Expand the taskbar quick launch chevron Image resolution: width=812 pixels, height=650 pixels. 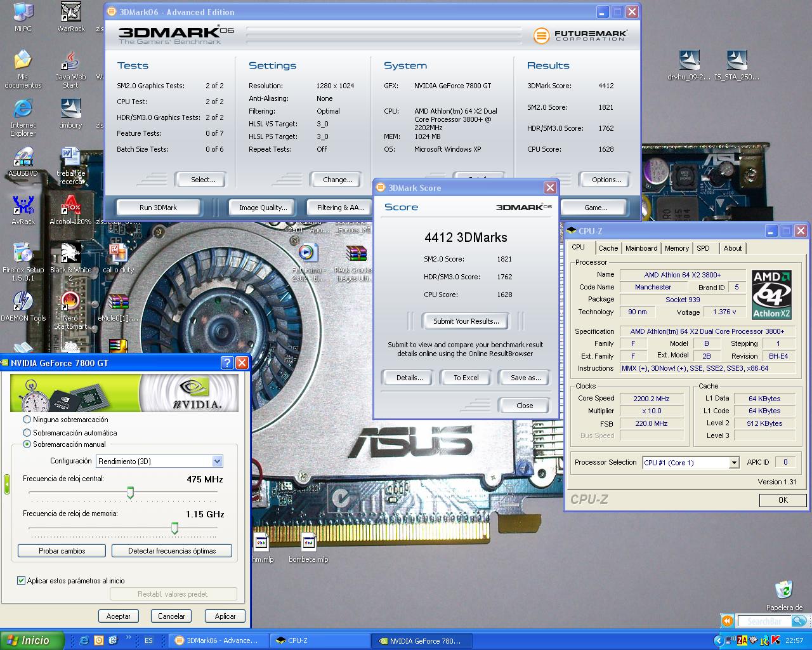tap(129, 638)
